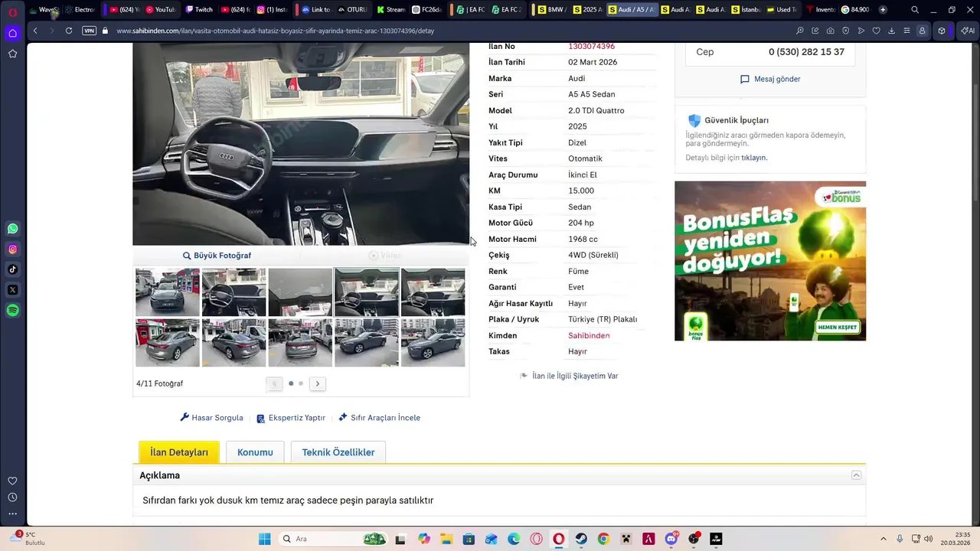This screenshot has height=551, width=980.
Task: Open new browser tab with plus
Action: tap(883, 9)
